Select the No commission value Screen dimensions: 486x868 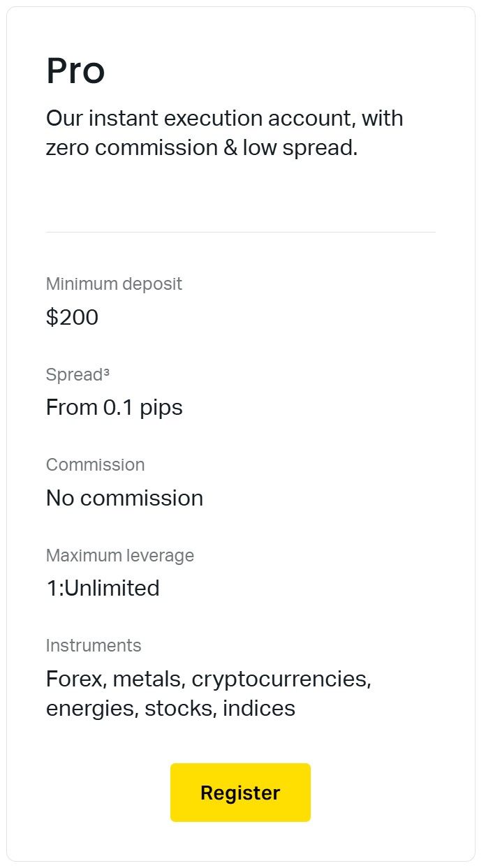tap(124, 498)
